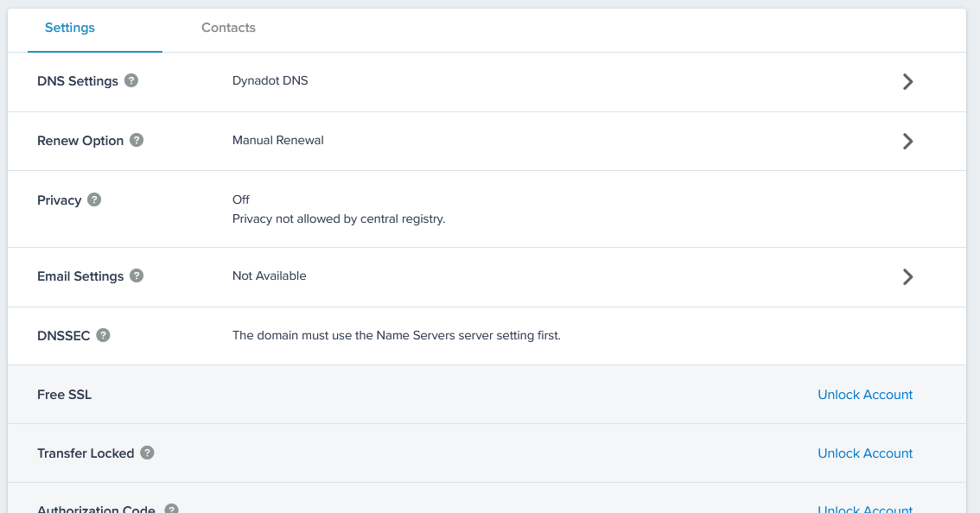Click the DNS Settings help question icon
980x513 pixels.
[131, 80]
